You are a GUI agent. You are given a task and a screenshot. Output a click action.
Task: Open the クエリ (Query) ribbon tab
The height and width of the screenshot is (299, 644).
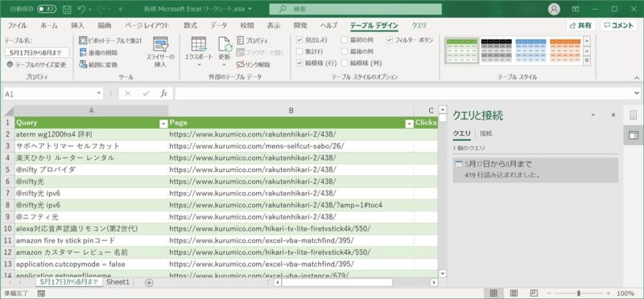(x=419, y=26)
